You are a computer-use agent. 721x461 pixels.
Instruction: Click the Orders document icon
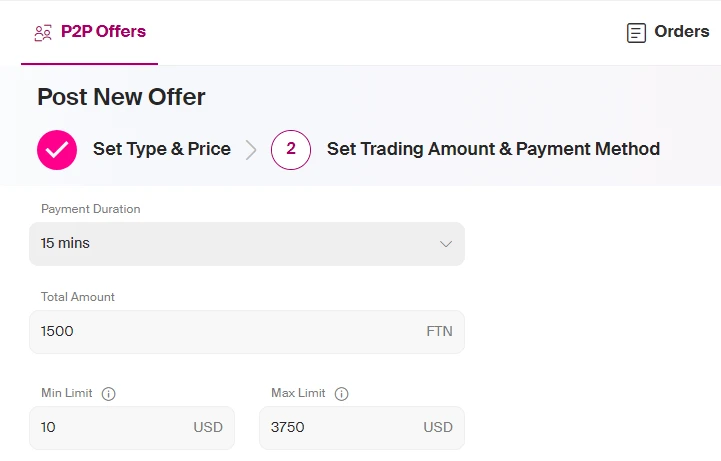(636, 33)
